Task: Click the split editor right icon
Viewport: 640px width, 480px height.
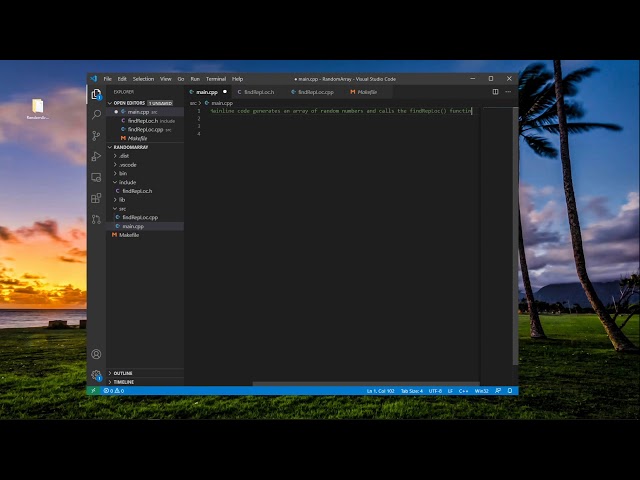Action: pos(495,92)
